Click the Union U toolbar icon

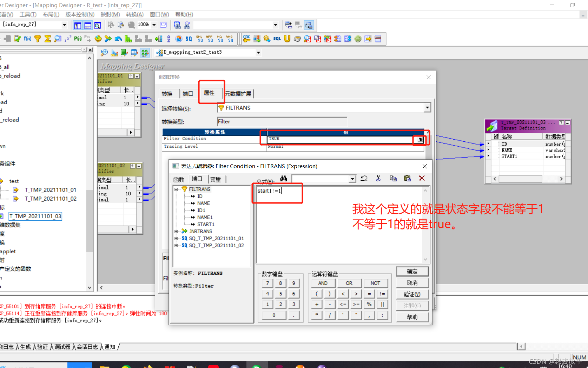tap(287, 39)
